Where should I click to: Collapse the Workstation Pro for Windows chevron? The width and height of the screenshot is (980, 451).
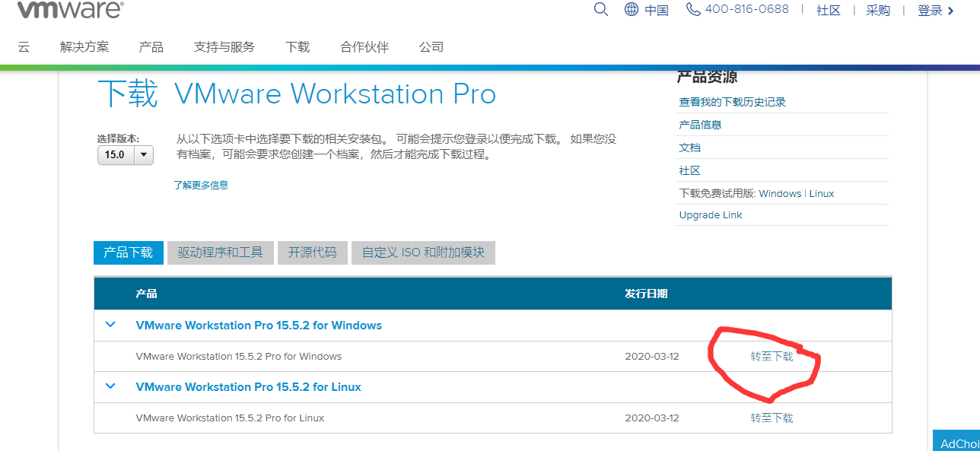tap(110, 325)
